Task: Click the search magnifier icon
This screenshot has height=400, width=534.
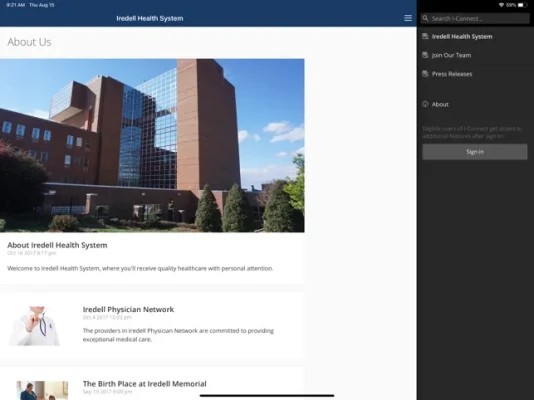Action: [425, 18]
